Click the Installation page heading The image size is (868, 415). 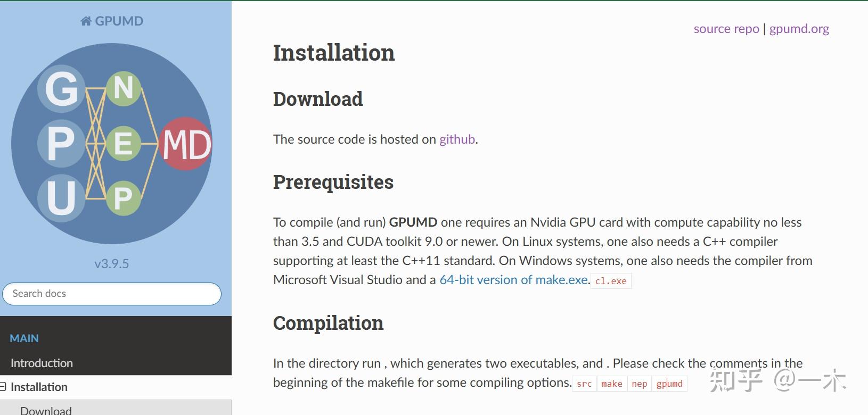click(333, 52)
